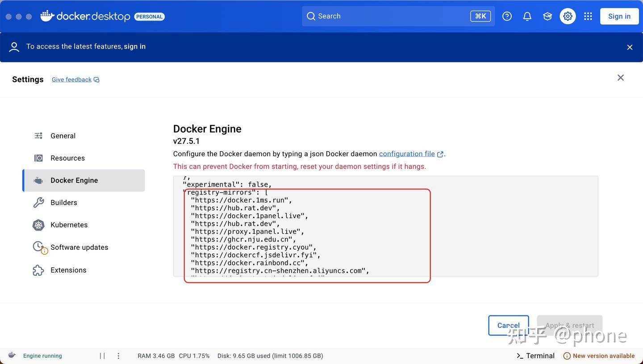This screenshot has width=643, height=364.
Task: Click the Cancel button
Action: tap(509, 325)
